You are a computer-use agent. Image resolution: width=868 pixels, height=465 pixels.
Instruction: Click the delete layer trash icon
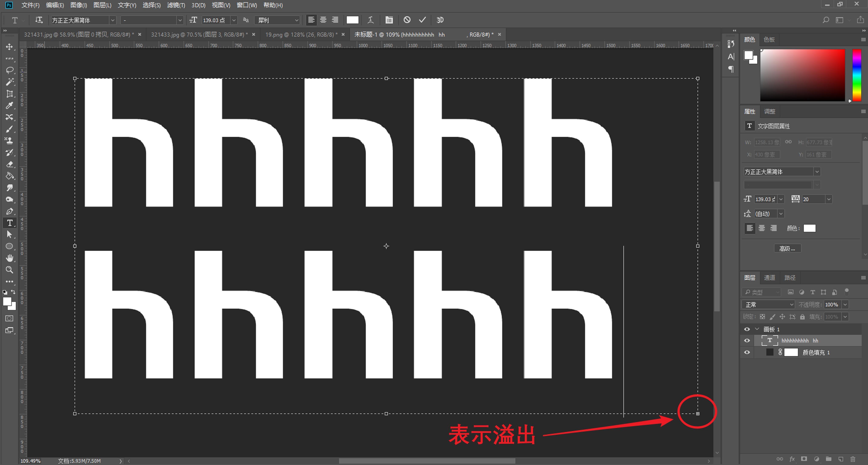pos(853,459)
